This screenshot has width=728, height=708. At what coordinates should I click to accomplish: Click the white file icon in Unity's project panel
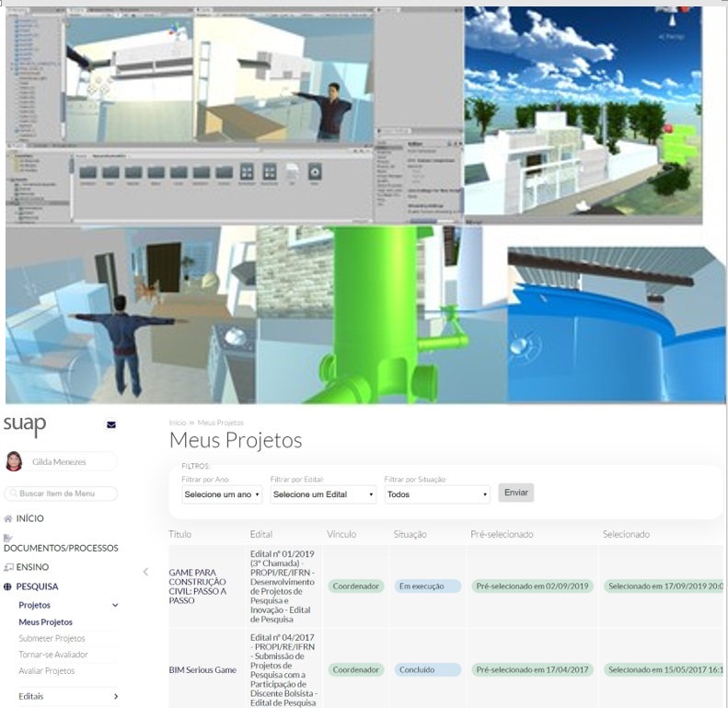tap(292, 172)
